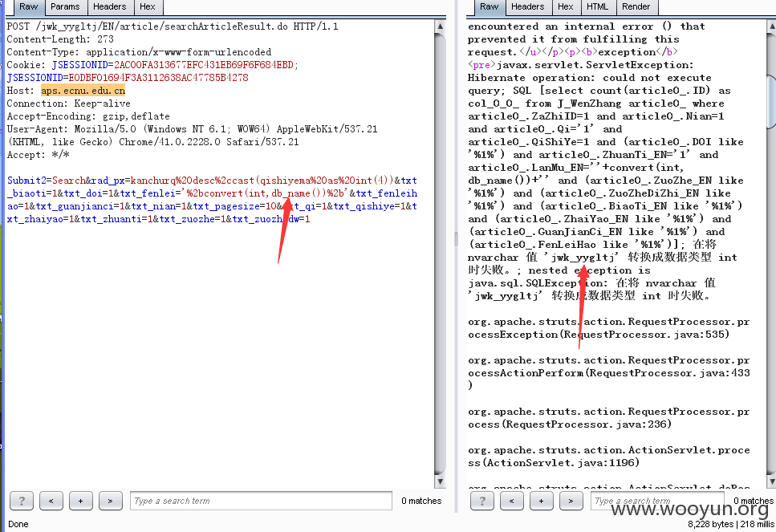Open the request Params tab

(x=65, y=7)
